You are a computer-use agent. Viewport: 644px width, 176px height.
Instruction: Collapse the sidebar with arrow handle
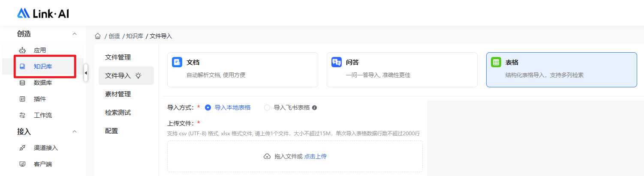(86, 73)
